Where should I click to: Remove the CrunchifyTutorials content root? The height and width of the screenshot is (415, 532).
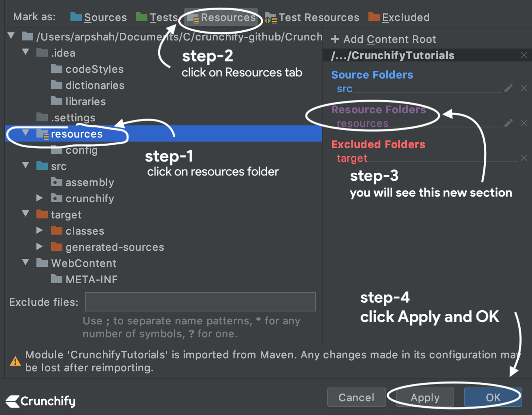click(524, 55)
